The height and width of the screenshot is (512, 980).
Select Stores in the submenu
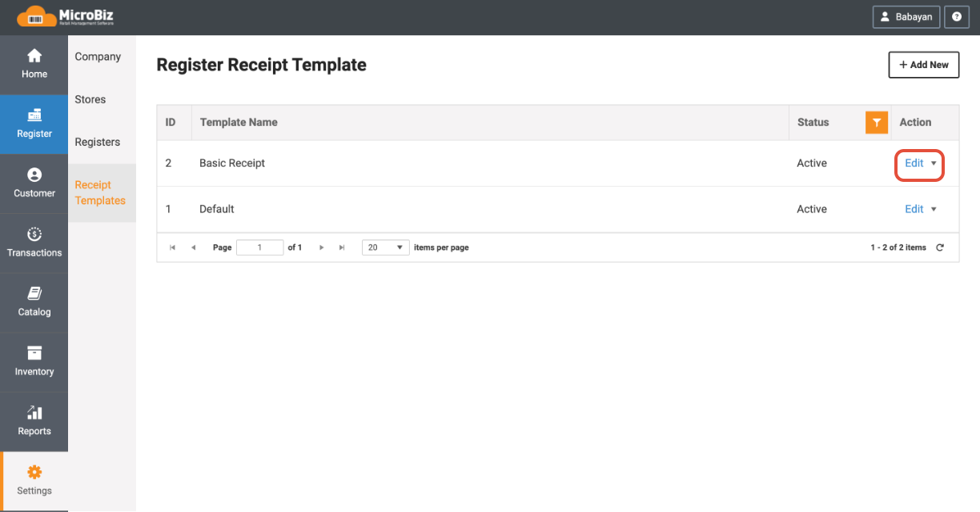pos(90,99)
